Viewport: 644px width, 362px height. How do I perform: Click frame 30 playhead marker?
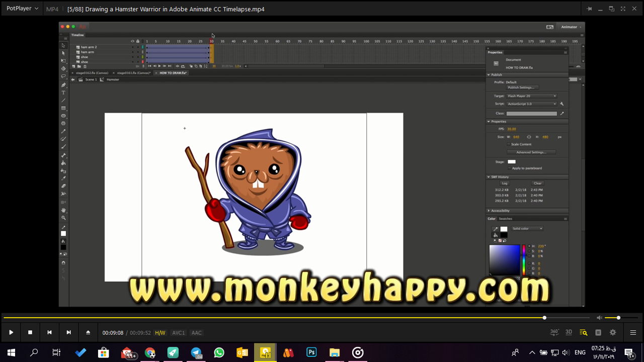tap(212, 41)
